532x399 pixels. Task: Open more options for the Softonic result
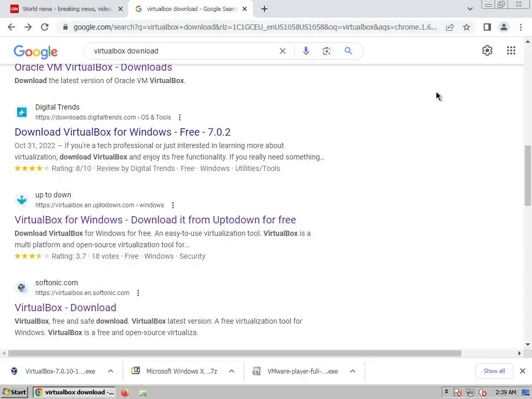[138, 293]
